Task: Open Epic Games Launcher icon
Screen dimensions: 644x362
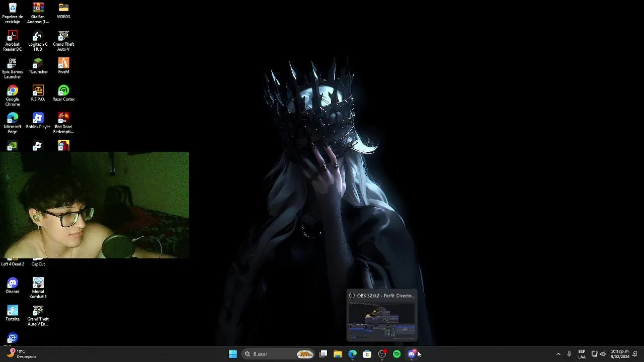Action: 13,69
